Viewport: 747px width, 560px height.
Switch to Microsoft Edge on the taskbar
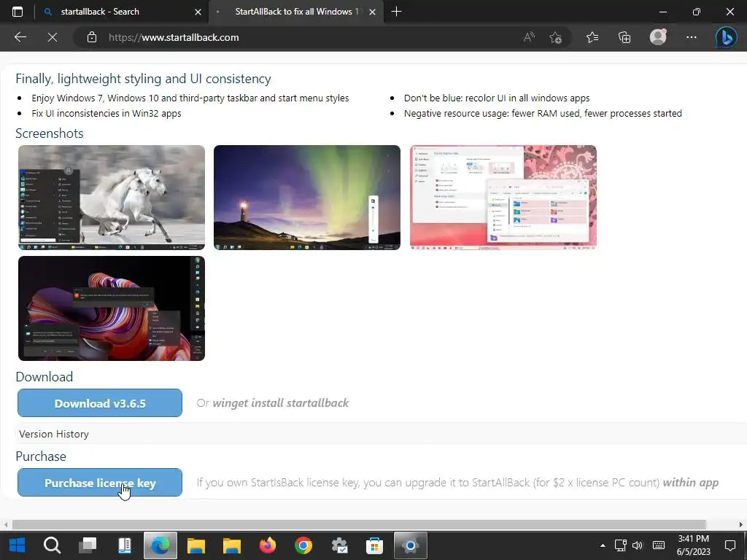tap(160, 545)
